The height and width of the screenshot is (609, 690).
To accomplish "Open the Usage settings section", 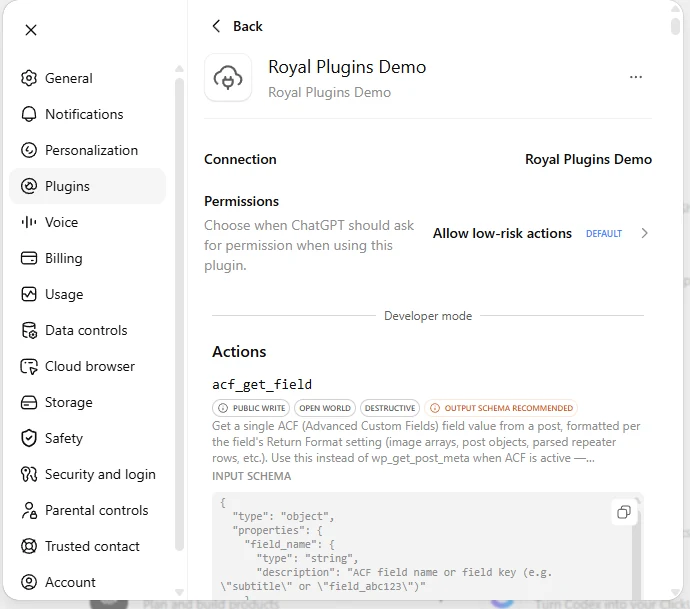I will coord(87,294).
